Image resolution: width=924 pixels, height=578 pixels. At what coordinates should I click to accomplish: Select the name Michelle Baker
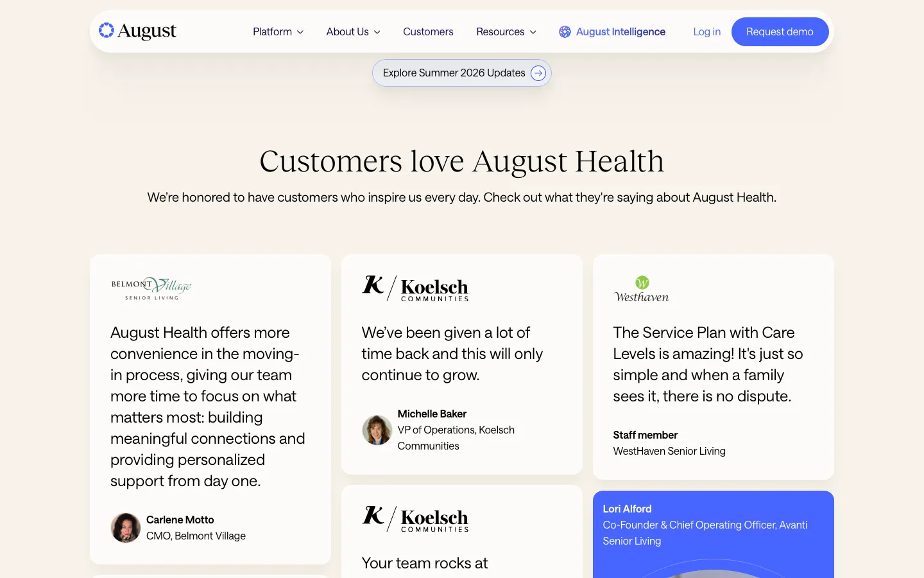click(x=432, y=414)
